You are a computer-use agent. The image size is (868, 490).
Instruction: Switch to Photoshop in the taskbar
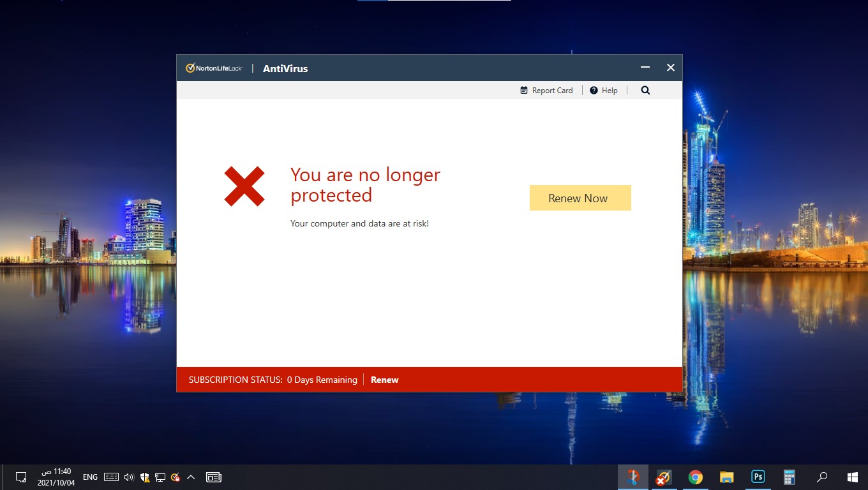click(758, 477)
